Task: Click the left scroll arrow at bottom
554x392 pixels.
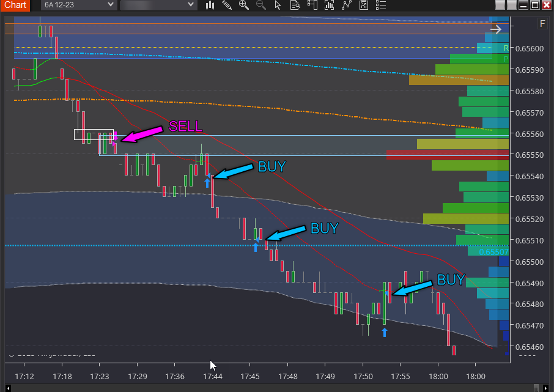Action: (x=8, y=388)
